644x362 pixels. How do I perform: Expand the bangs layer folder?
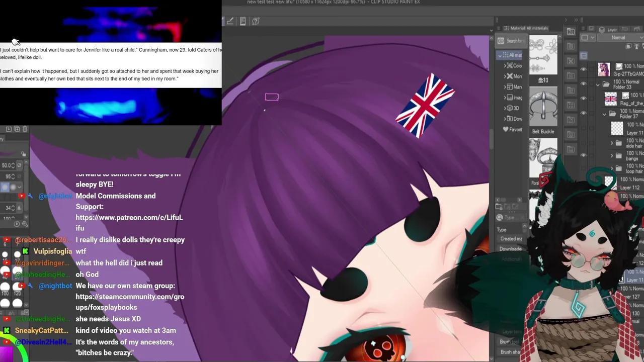click(x=612, y=156)
